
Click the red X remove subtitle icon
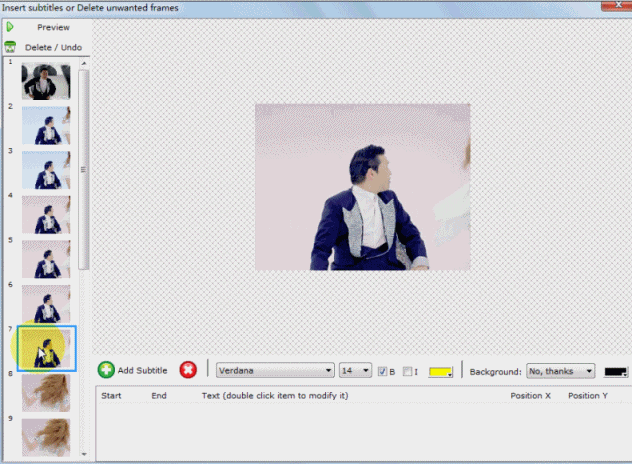(x=188, y=370)
